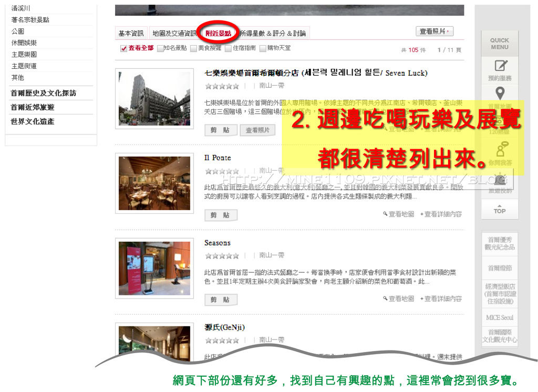Screen dimensions: 538x392
Task: Click 剪貼 for the Seven Luck casino listing
Action: tap(220, 130)
